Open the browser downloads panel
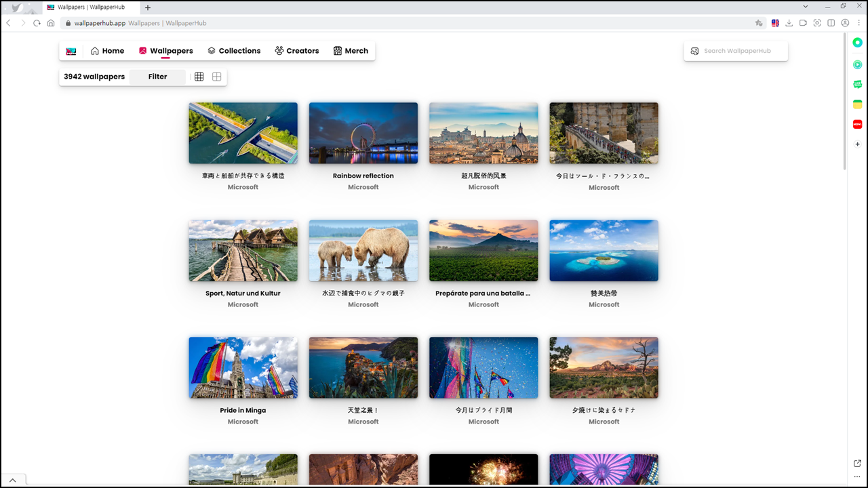Viewport: 868px width, 488px height. point(789,23)
